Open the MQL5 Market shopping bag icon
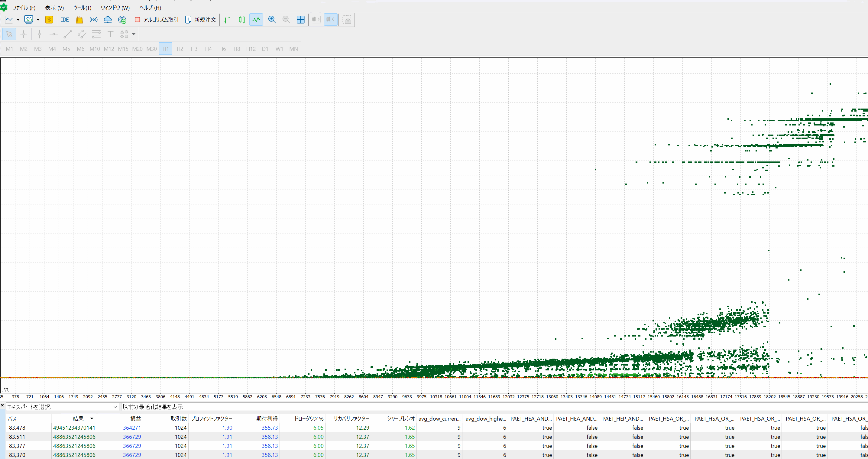 (79, 20)
